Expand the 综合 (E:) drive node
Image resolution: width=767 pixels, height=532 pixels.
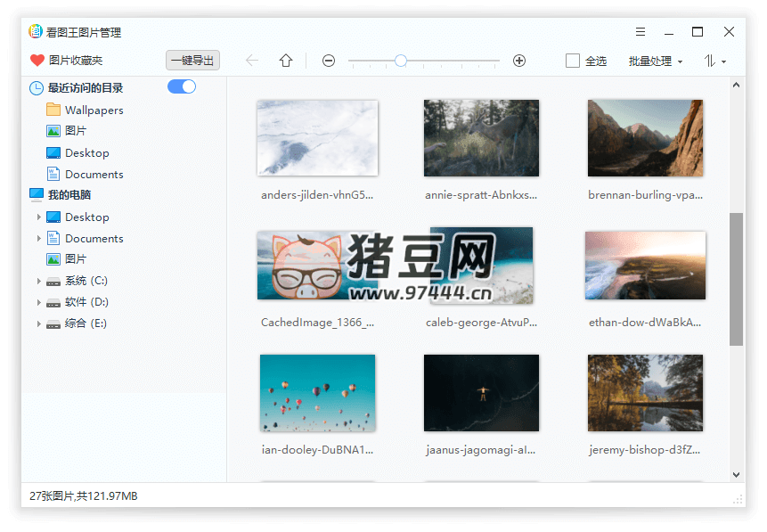(x=38, y=323)
